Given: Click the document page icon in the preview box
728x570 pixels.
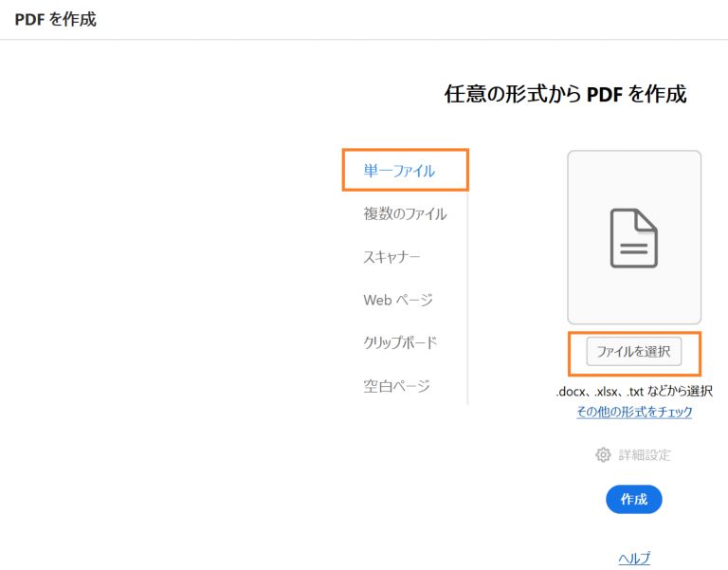Looking at the screenshot, I should pos(634,238).
